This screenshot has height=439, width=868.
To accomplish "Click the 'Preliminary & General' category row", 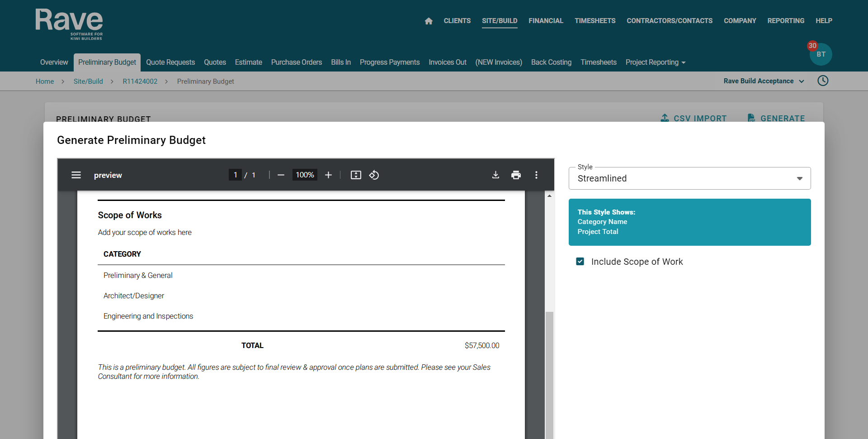I will [x=301, y=275].
